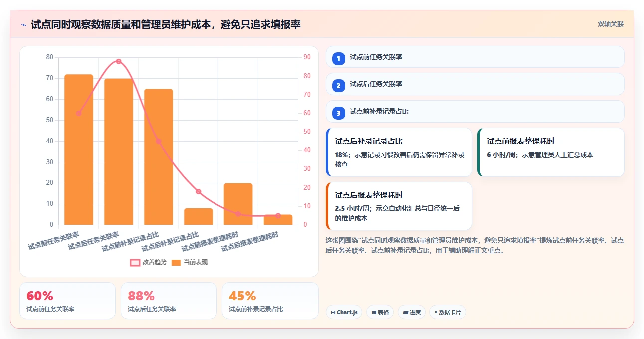The width and height of the screenshot is (644, 339).
Task: Open the 试点前报表整理耗时 card
Action: click(x=551, y=152)
